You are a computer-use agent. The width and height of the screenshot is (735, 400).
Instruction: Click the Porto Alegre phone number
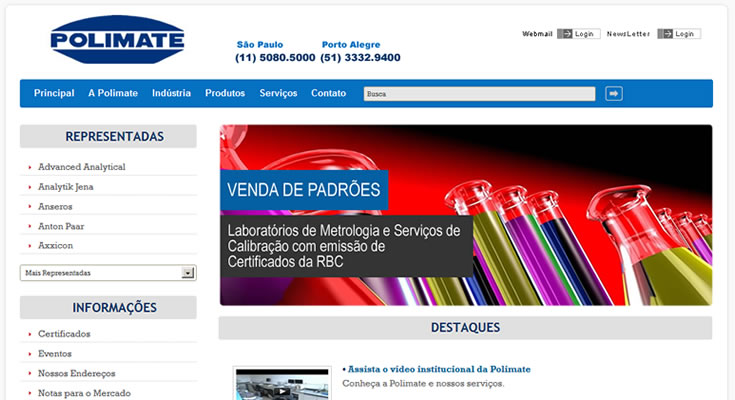(x=360, y=58)
